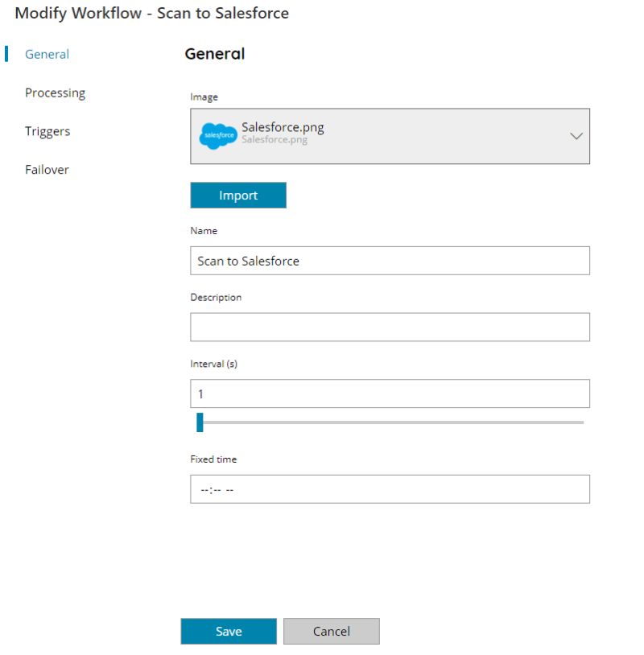Click the Fixed time input field

point(390,488)
